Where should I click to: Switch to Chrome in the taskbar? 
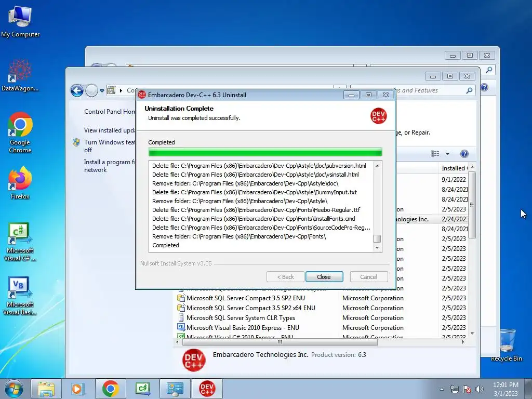110,389
